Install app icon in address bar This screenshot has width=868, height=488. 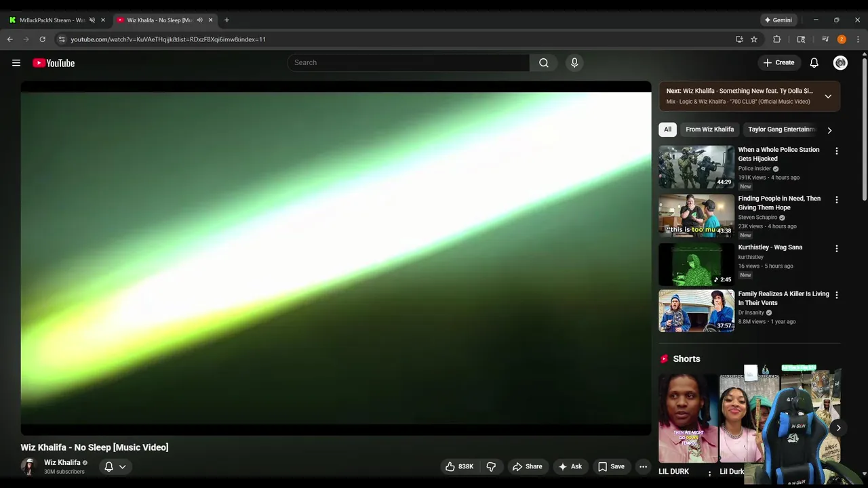pyautogui.click(x=739, y=39)
